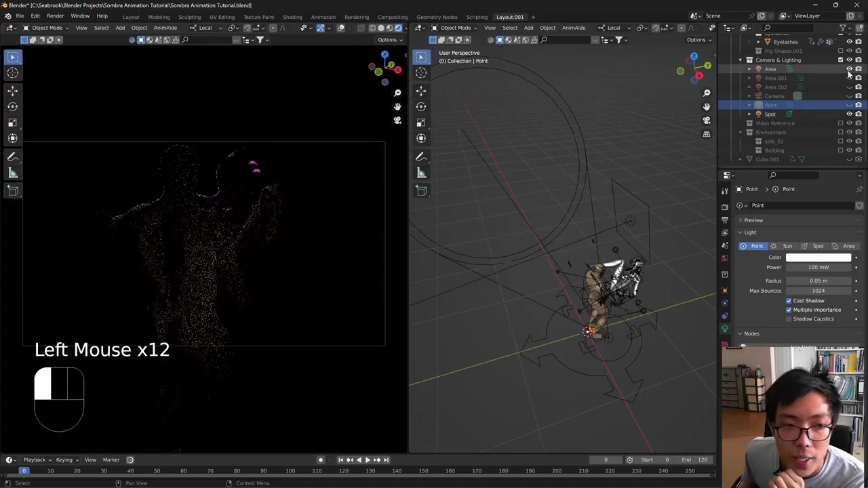Toggle camera view icon in left viewport
The image size is (868, 488).
point(397,121)
